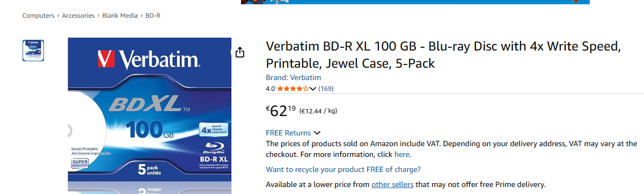Screen dimensions: 644x194
Task: Navigate to Blank Media breadcrumb
Action: (120, 16)
